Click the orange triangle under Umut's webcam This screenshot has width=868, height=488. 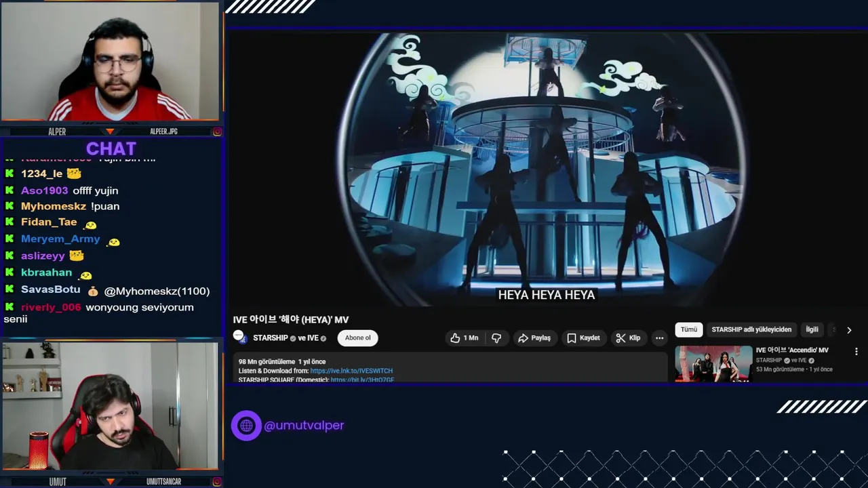pos(110,482)
